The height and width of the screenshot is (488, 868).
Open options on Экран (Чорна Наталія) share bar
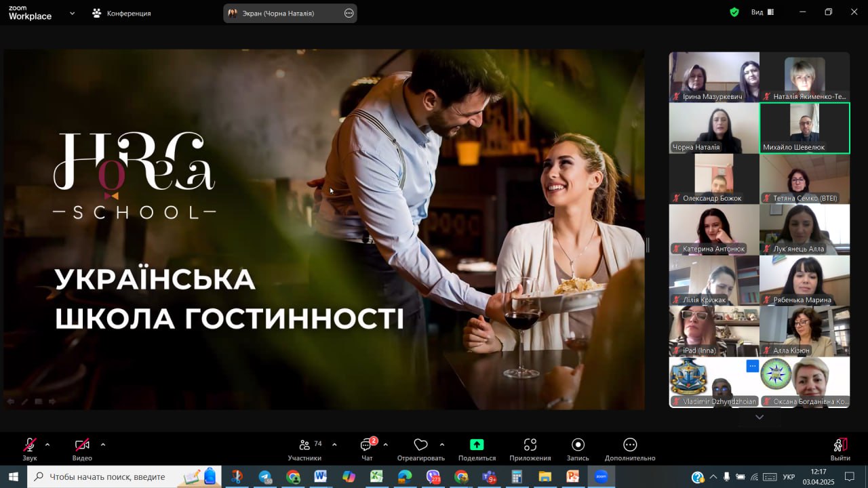point(349,13)
